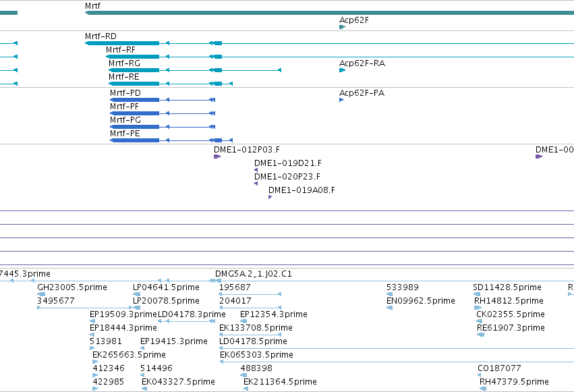This screenshot has height=392, width=574.
Task: Select the EK133708.5prime label
Action: tap(256, 328)
